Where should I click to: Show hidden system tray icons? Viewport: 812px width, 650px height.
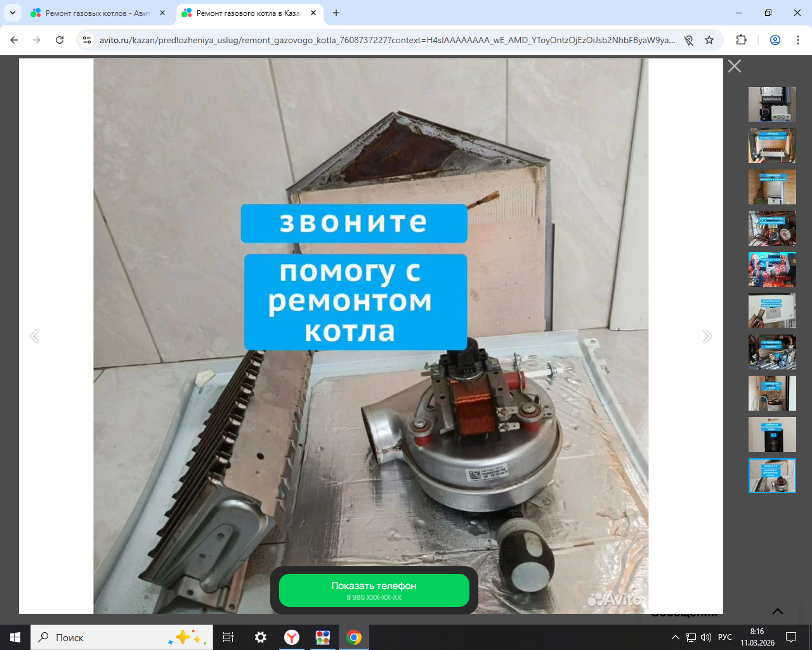tap(675, 637)
